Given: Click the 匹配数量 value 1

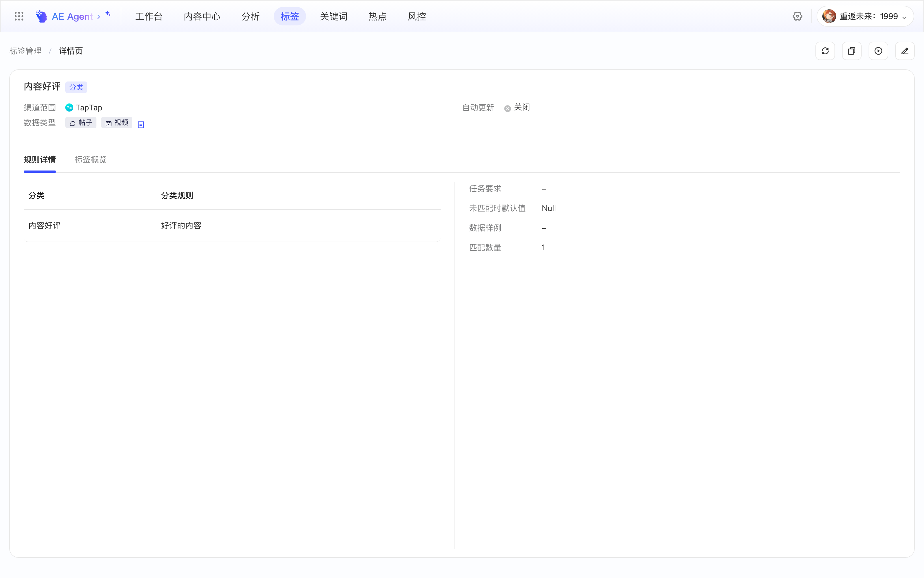Looking at the screenshot, I should point(543,248).
